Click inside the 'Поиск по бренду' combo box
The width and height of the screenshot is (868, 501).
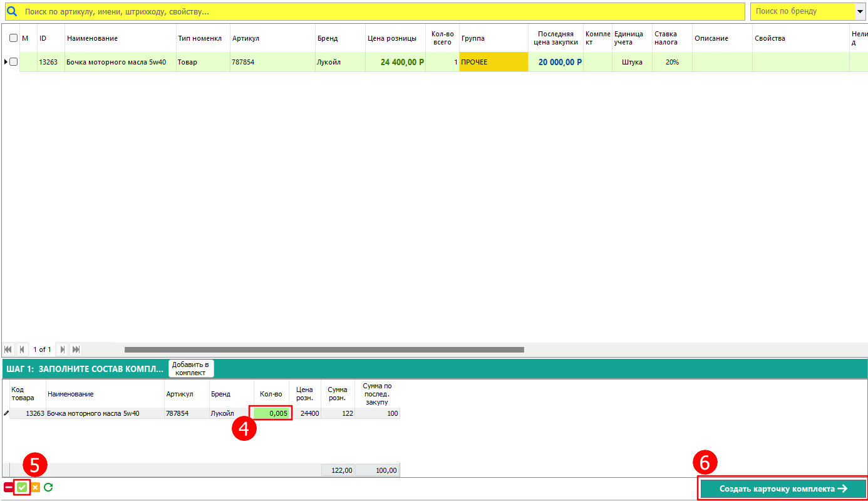coord(802,12)
